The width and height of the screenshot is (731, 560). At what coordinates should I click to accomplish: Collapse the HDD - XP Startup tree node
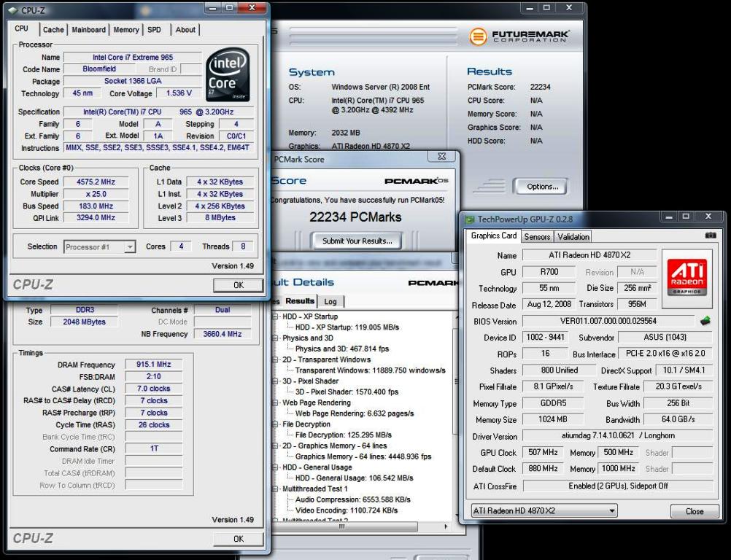(x=276, y=316)
